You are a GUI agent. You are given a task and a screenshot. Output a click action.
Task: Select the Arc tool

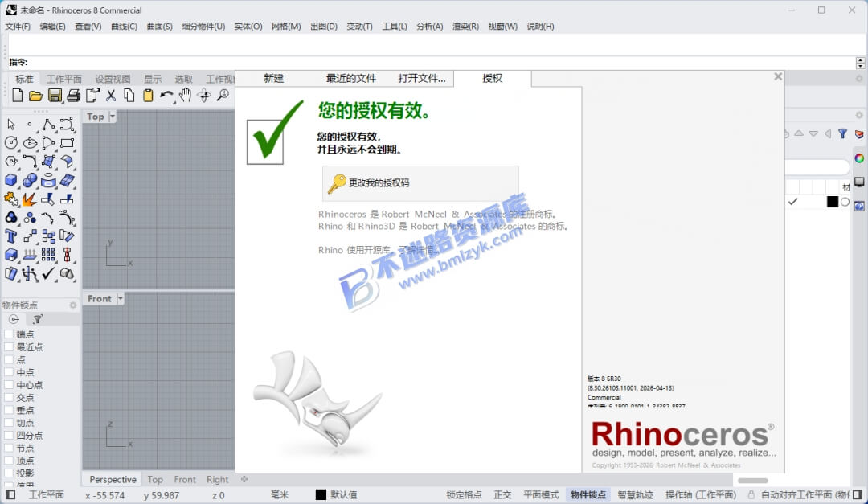pos(48,143)
